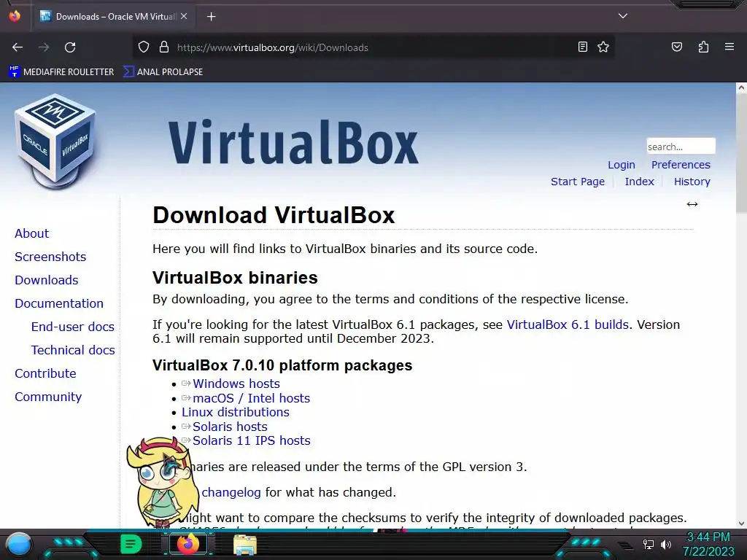View site security via the padlock icon
The width and height of the screenshot is (747, 560).
pyautogui.click(x=164, y=47)
